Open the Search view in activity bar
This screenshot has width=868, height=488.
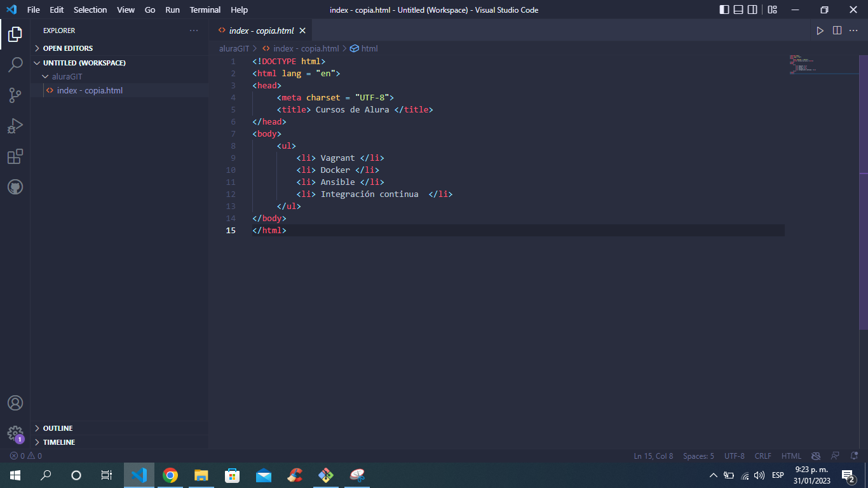(15, 65)
